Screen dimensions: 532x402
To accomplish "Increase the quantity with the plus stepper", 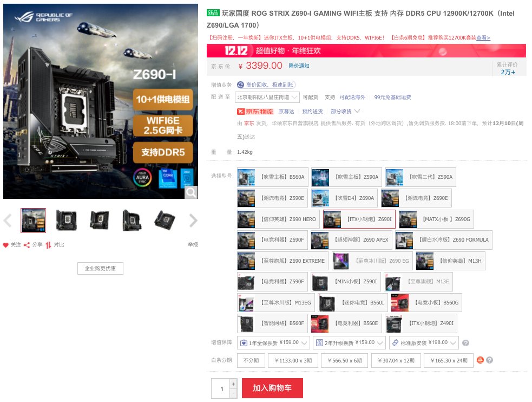I will click(233, 384).
